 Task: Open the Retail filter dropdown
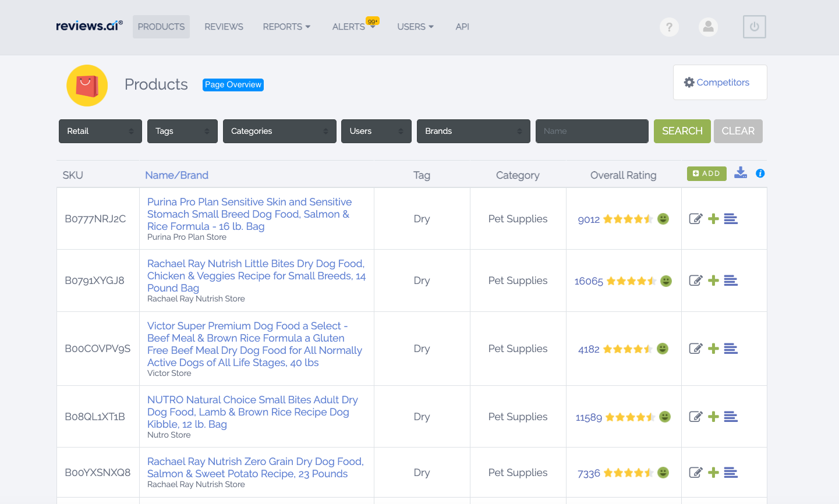pos(100,131)
